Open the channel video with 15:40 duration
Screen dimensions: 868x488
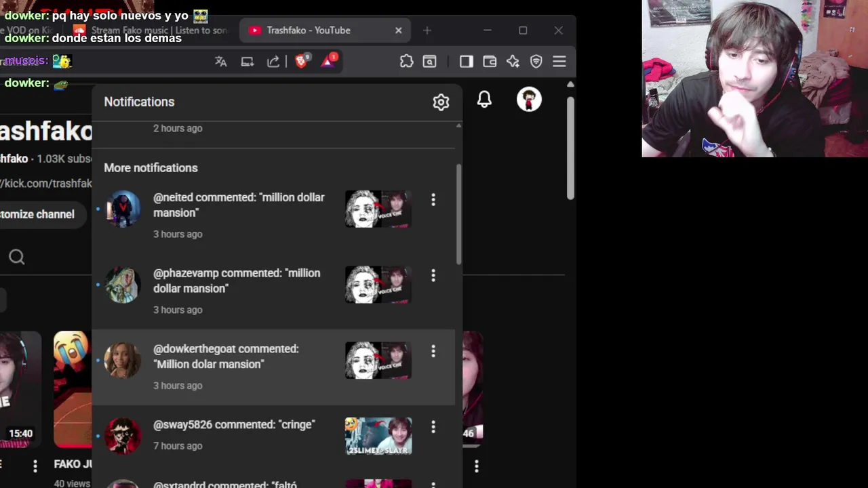tap(20, 390)
